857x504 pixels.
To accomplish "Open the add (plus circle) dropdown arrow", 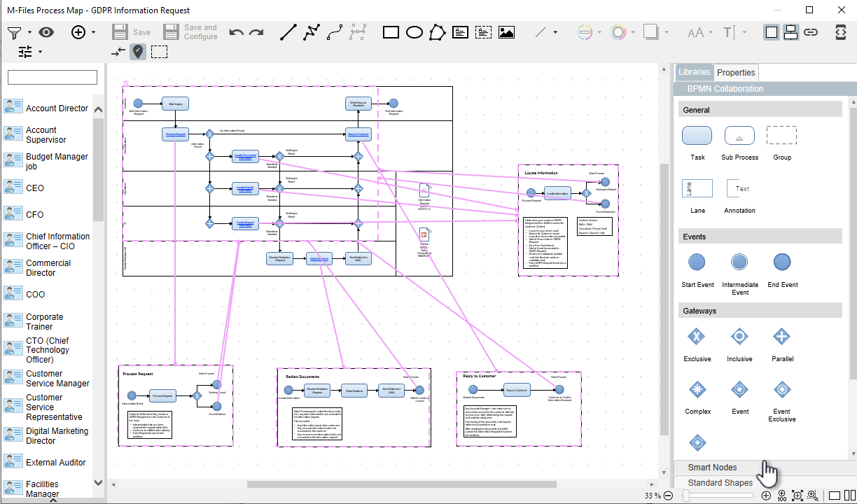I will click(95, 32).
